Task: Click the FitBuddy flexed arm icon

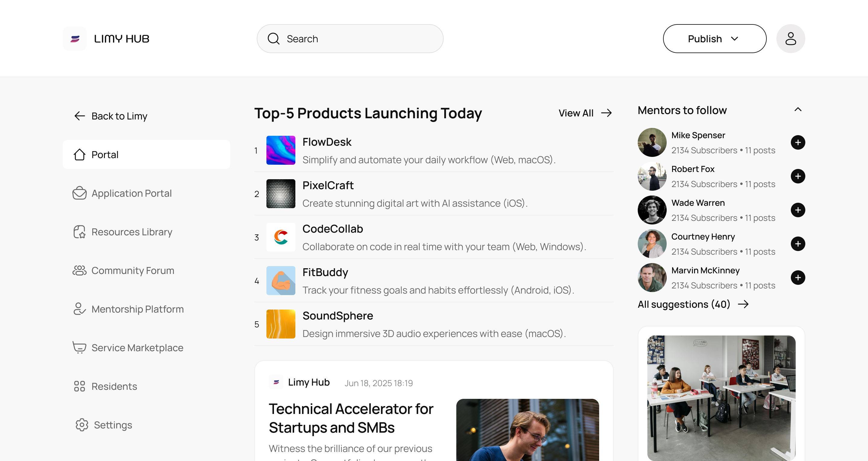Action: (280, 281)
